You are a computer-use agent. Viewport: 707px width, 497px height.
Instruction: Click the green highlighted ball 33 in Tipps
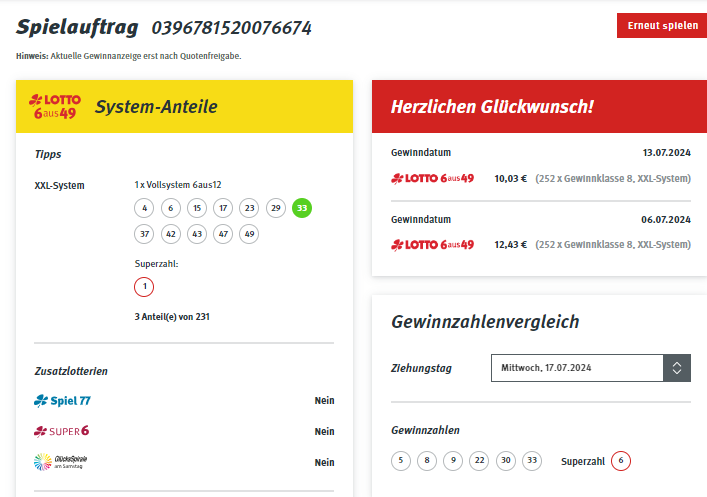(302, 208)
